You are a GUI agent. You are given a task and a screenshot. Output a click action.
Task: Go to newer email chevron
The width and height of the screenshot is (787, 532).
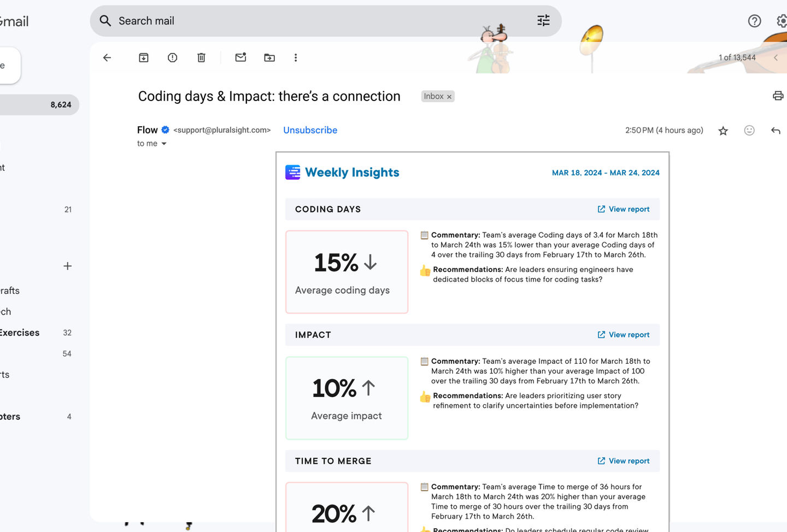[x=776, y=57]
